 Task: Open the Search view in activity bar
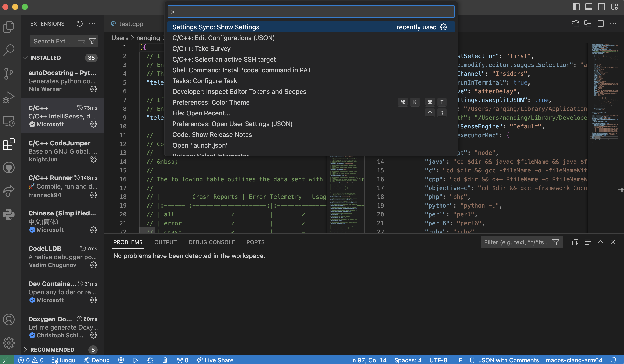9,50
